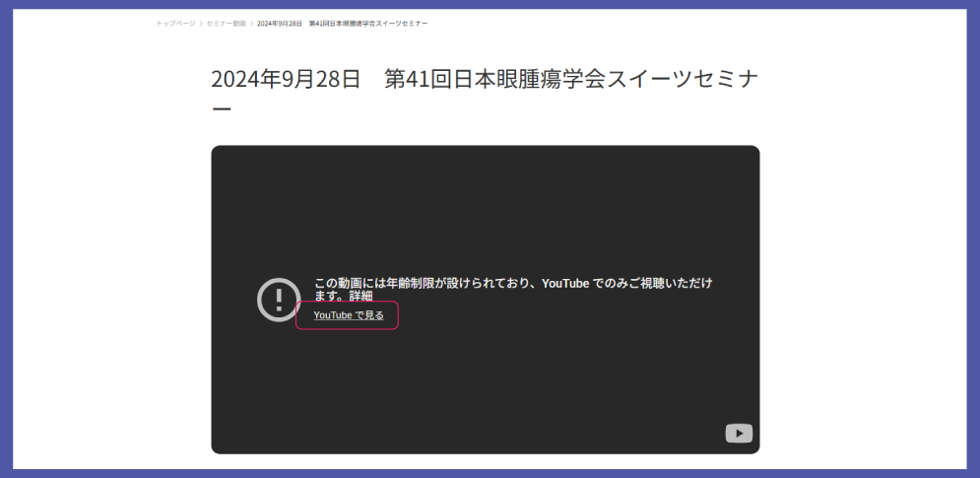Click white space left of video player
Screen dimensions: 980x478
tap(108, 296)
